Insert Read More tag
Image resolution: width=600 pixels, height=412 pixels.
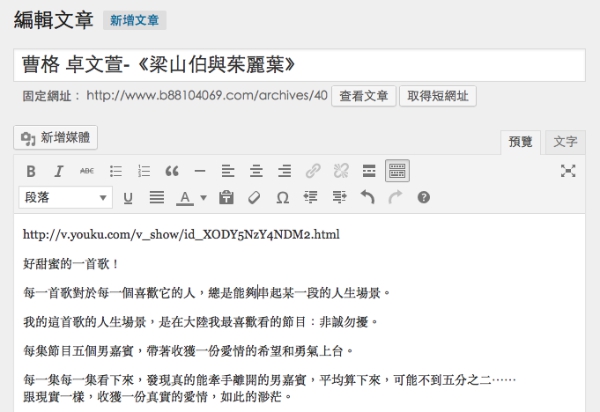point(369,171)
